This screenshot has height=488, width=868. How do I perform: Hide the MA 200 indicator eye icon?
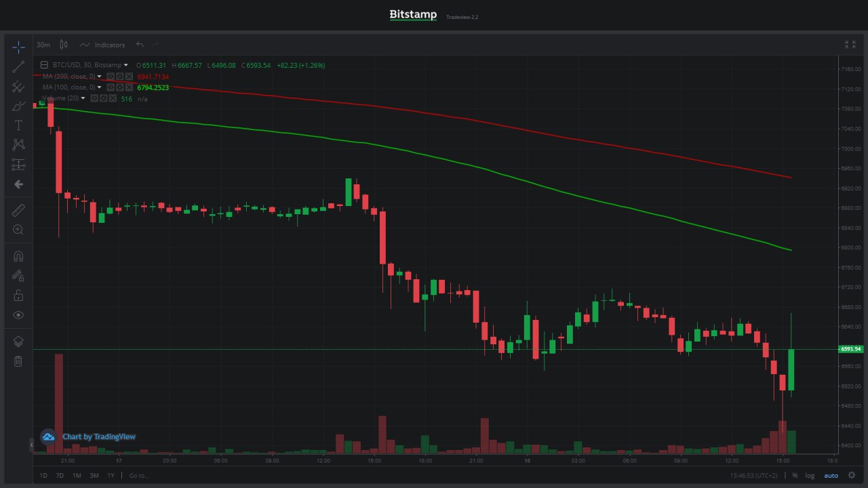(x=111, y=77)
